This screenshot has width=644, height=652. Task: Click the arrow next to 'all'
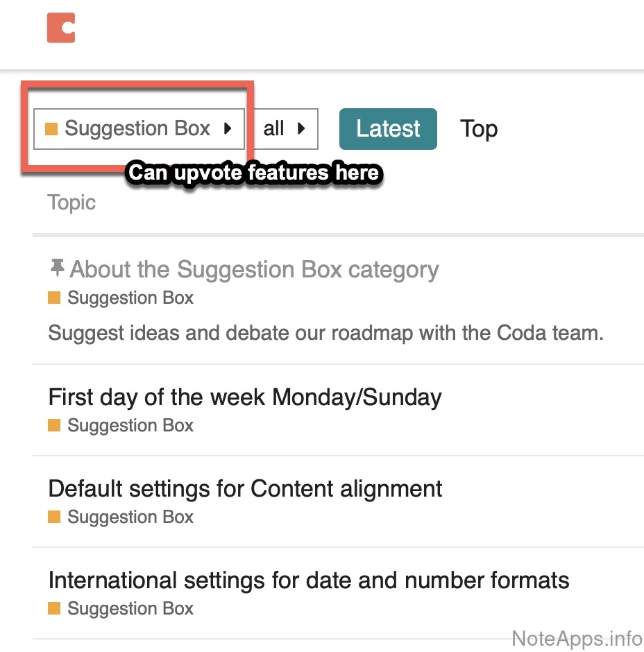coord(301,129)
